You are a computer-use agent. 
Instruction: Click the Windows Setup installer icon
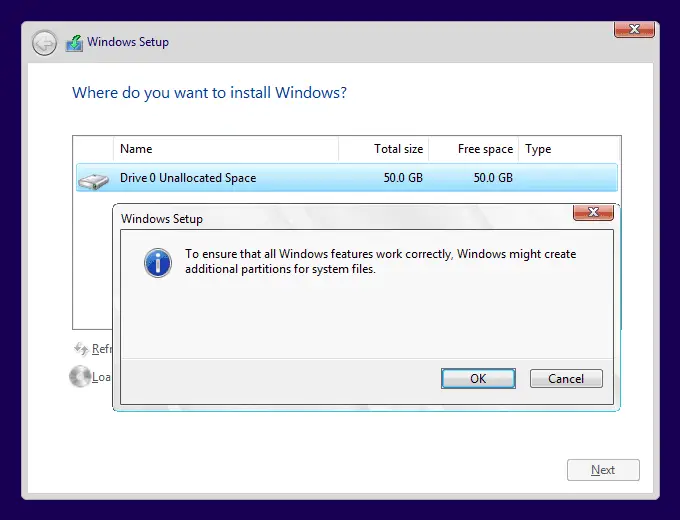click(74, 43)
